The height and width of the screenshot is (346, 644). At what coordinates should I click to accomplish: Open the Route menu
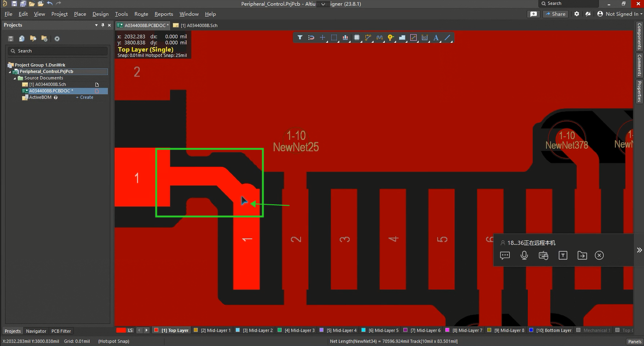click(141, 14)
